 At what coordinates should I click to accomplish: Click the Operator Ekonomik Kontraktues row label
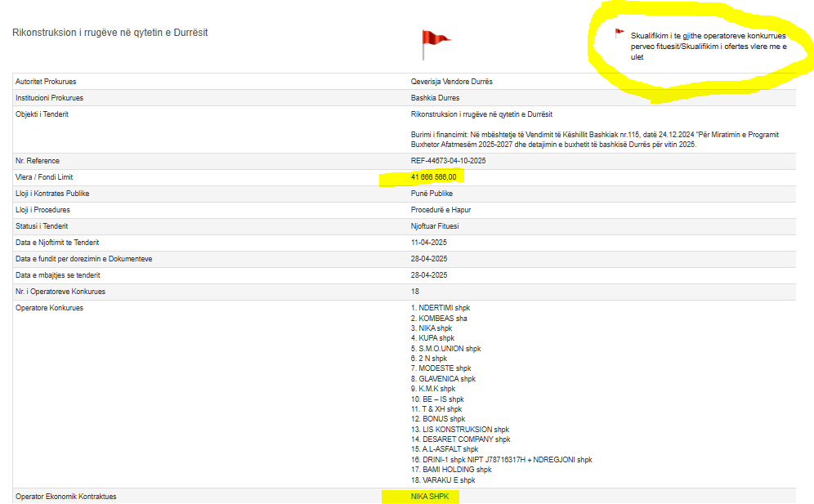point(66,497)
